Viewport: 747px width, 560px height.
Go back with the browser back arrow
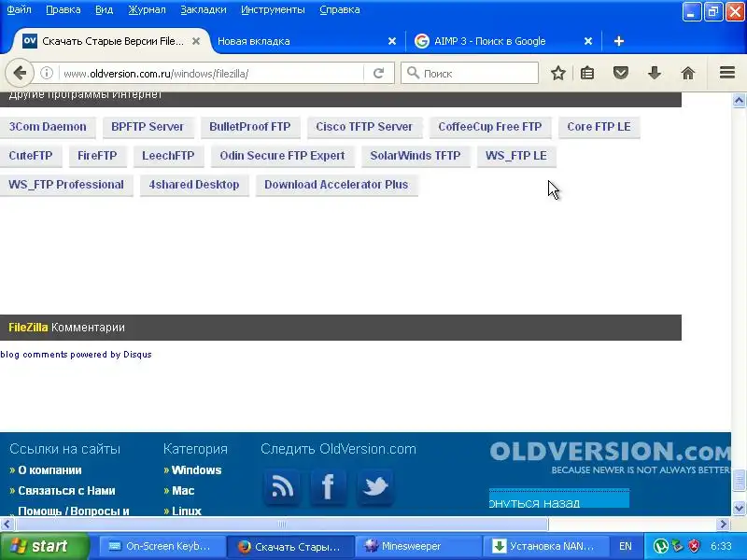click(20, 74)
